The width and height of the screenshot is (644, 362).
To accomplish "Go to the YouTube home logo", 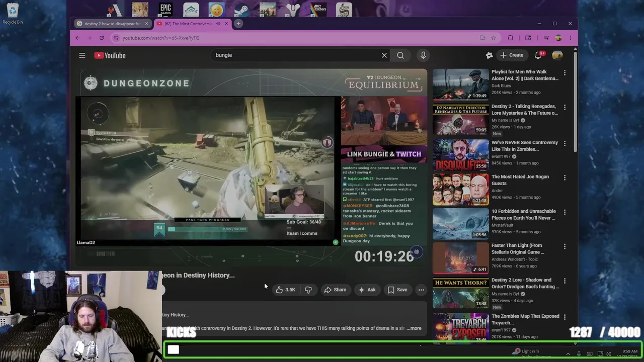I will (110, 55).
